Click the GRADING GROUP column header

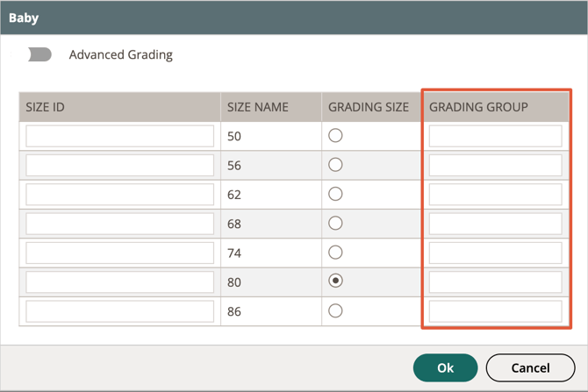click(495, 107)
